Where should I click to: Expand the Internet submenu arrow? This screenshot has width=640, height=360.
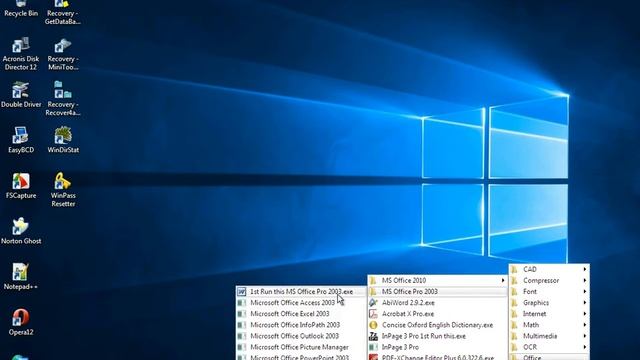585,314
